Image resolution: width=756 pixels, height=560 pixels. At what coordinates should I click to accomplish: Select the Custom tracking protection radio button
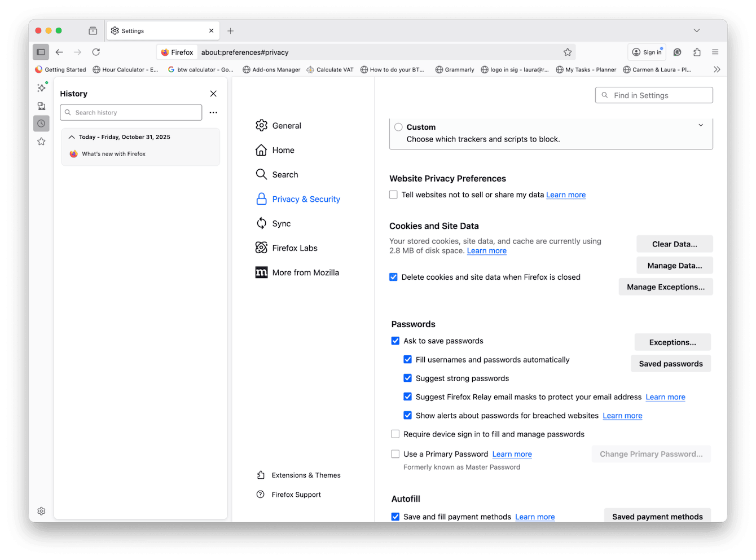[x=398, y=127]
